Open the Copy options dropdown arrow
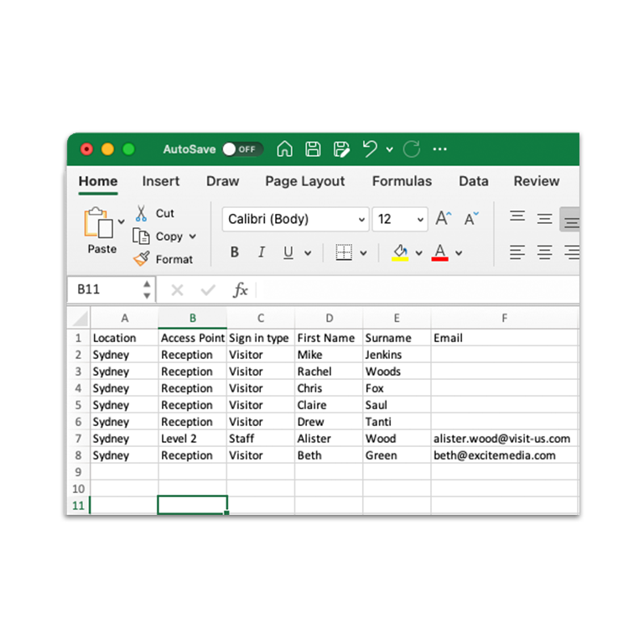Screen dimensions: 644x644 (193, 236)
